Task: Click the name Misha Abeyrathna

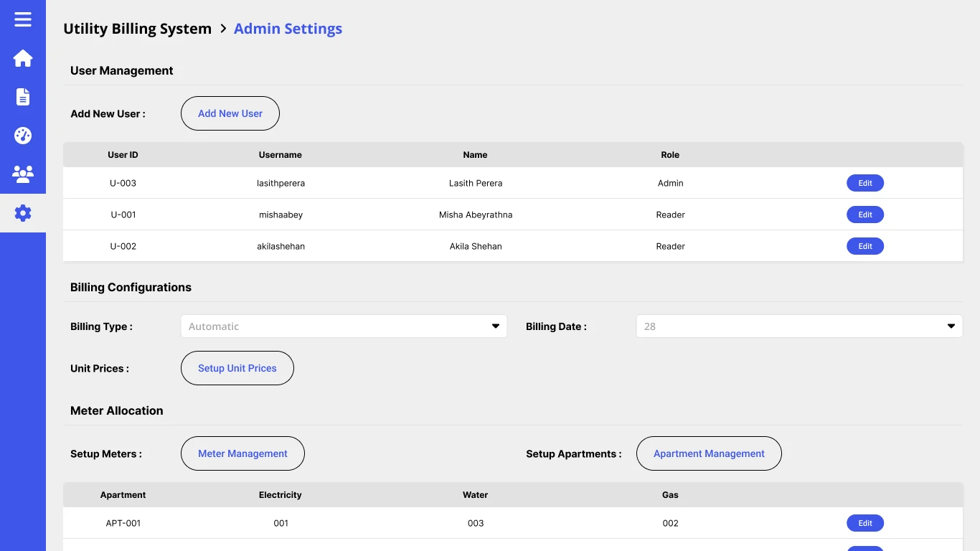Action: click(x=476, y=215)
